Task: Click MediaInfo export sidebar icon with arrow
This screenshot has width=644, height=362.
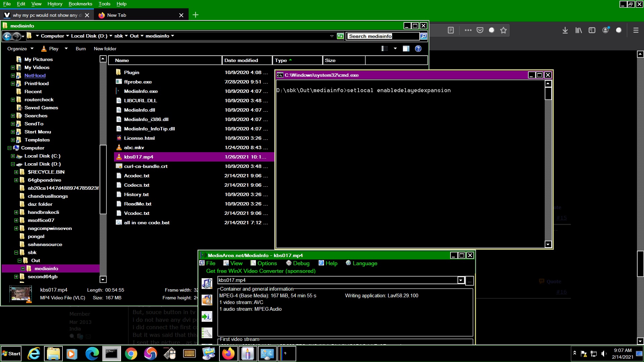Action: click(x=207, y=316)
